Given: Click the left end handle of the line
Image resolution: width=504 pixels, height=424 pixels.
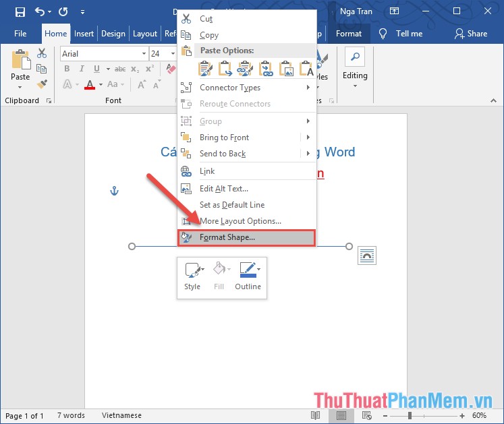Looking at the screenshot, I should [132, 246].
